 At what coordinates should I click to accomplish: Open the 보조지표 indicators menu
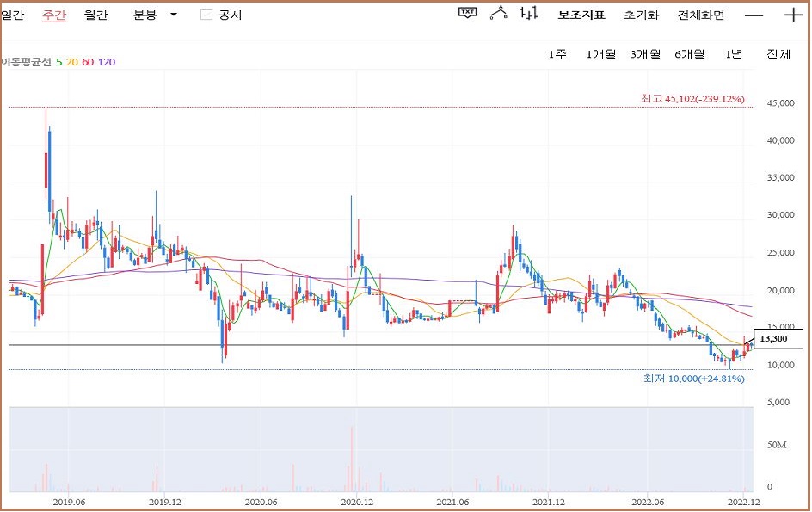tap(581, 15)
